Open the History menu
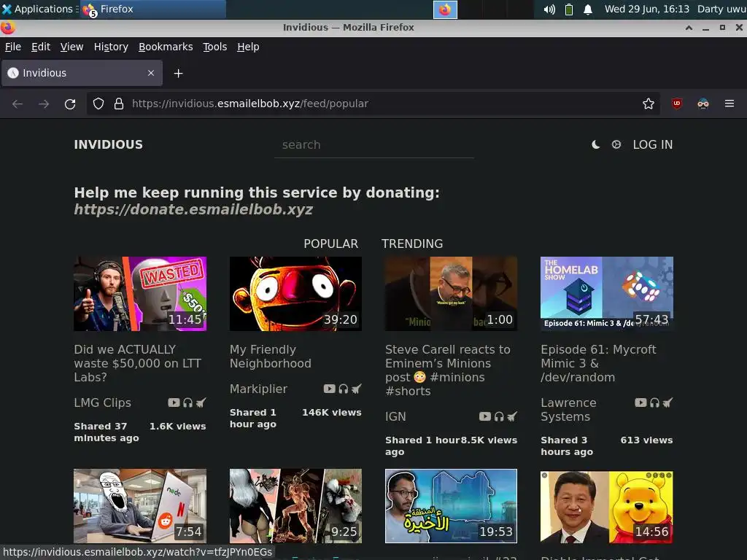Viewport: 747px width, 560px height. 111,47
